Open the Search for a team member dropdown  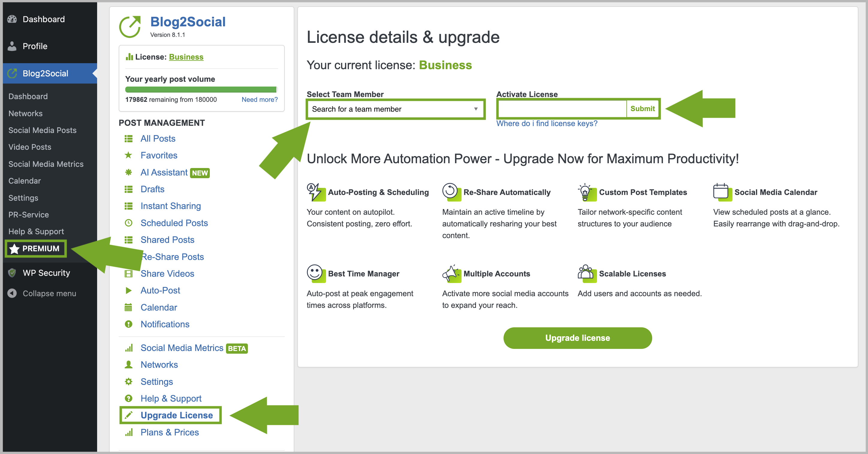coord(396,109)
